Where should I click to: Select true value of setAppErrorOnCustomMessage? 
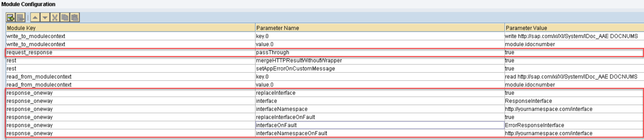coord(574,69)
